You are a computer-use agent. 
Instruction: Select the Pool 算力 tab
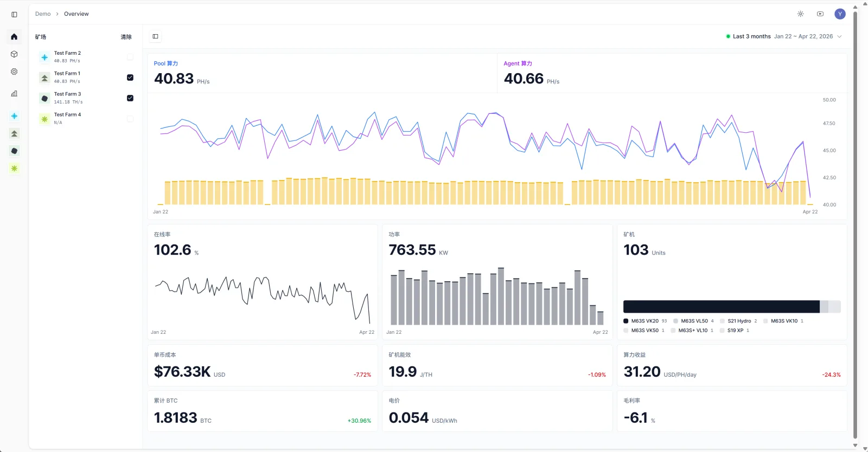(165, 63)
